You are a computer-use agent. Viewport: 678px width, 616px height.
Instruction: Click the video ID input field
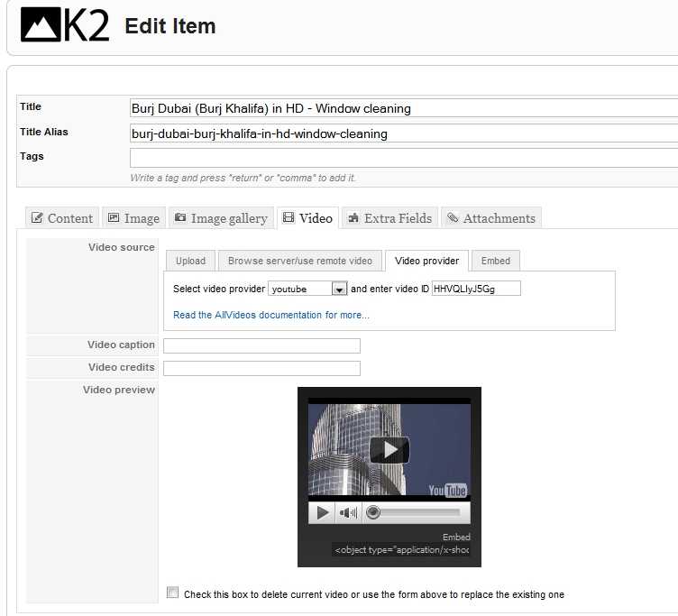[x=476, y=289]
